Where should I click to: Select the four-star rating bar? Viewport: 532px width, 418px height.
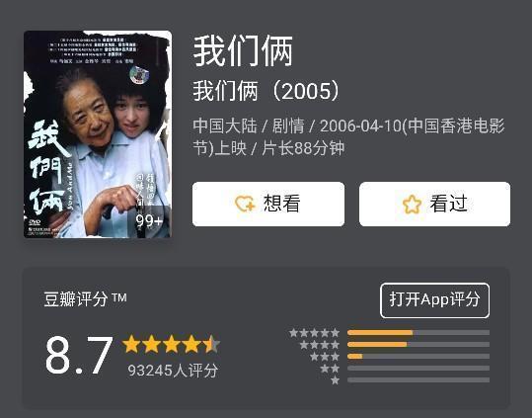point(418,344)
